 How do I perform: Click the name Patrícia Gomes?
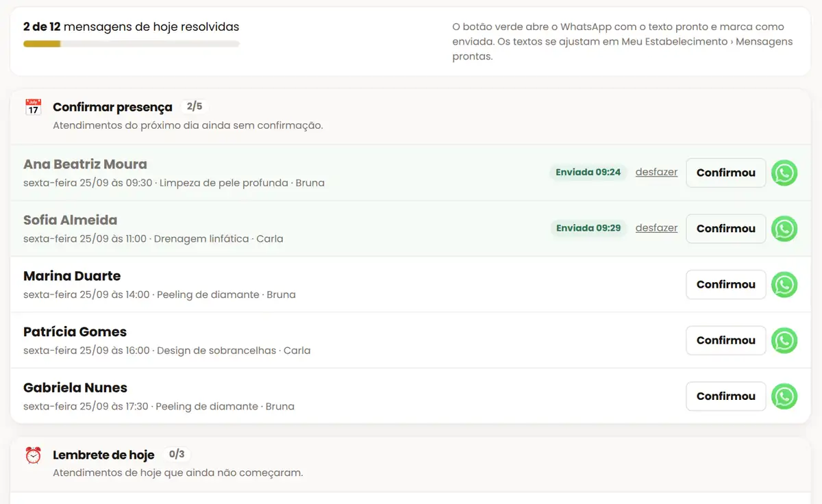coord(75,332)
